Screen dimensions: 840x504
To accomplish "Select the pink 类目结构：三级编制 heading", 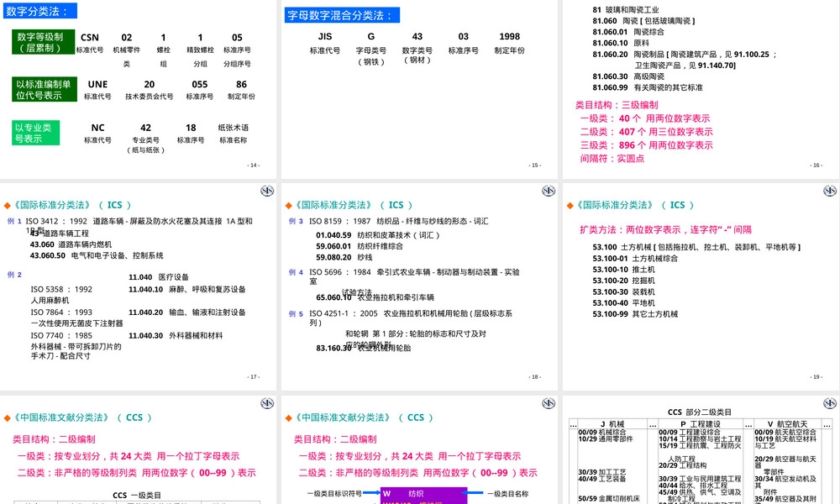I will coord(617,105).
